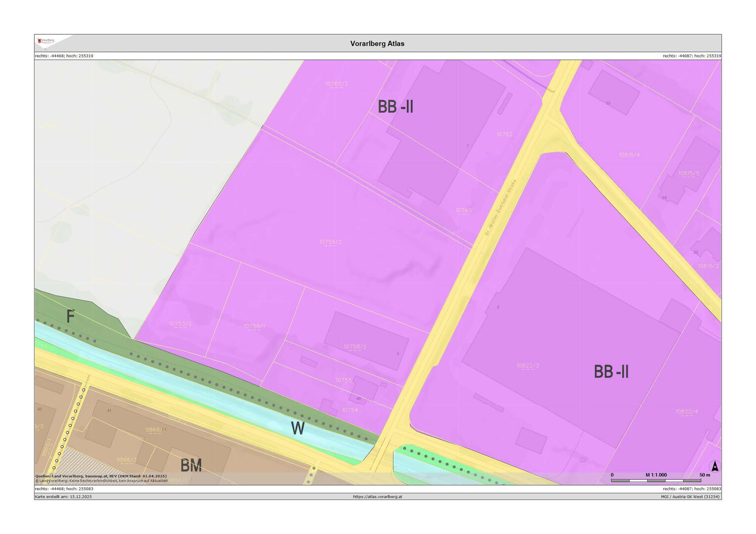Image resolution: width=756 pixels, height=534 pixels.
Task: Select the Vorarlberg Atlas title header
Action: point(377,44)
